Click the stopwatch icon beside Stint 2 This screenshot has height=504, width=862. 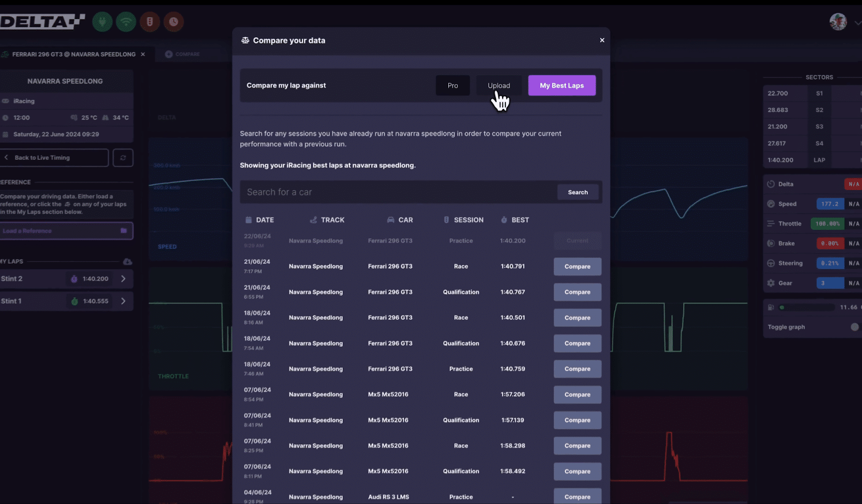[74, 279]
